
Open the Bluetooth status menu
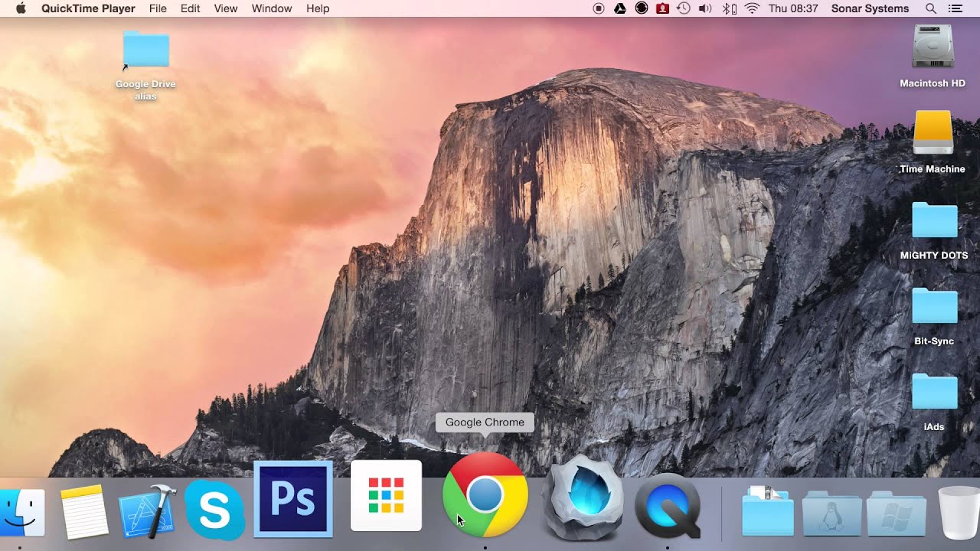pyautogui.click(x=730, y=8)
